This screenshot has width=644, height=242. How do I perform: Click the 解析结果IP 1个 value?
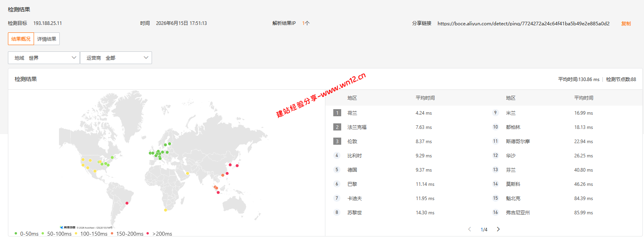point(306,23)
